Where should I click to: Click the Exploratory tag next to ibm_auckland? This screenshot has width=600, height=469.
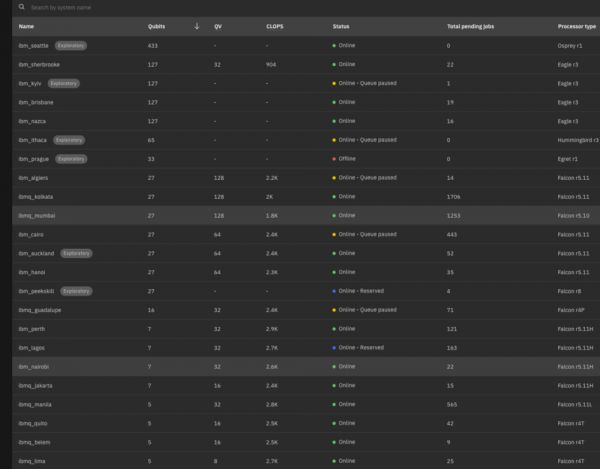click(77, 253)
